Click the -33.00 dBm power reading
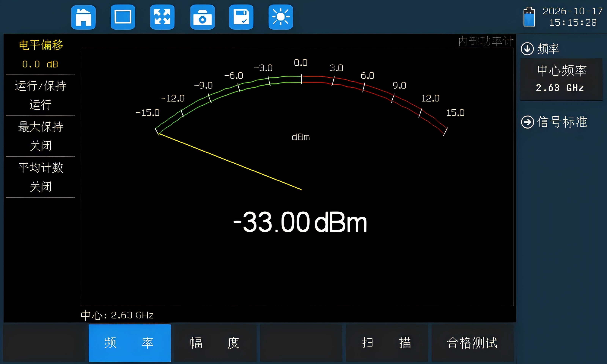 (300, 222)
